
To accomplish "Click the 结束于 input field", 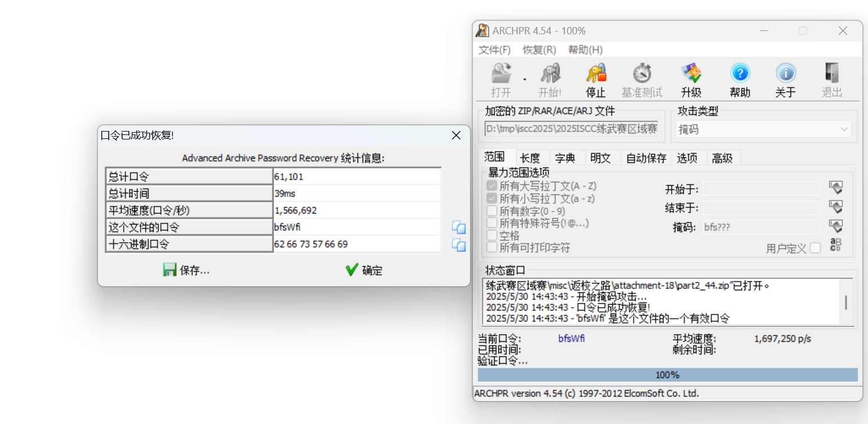I will tap(761, 208).
